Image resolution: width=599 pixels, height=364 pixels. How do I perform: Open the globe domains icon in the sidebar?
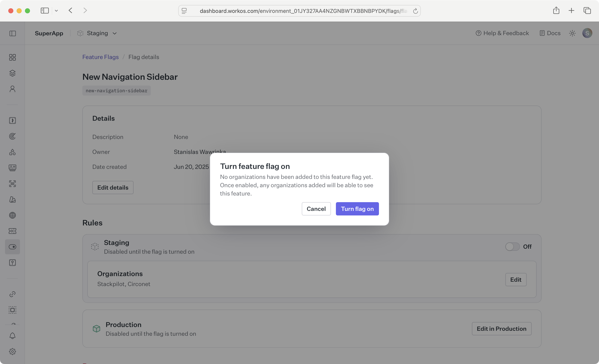(x=12, y=215)
